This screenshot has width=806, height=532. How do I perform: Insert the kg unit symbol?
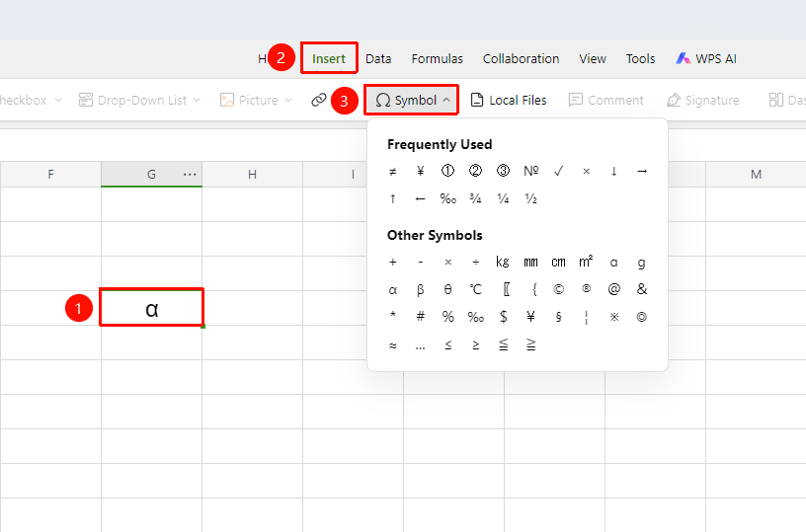coord(503,263)
